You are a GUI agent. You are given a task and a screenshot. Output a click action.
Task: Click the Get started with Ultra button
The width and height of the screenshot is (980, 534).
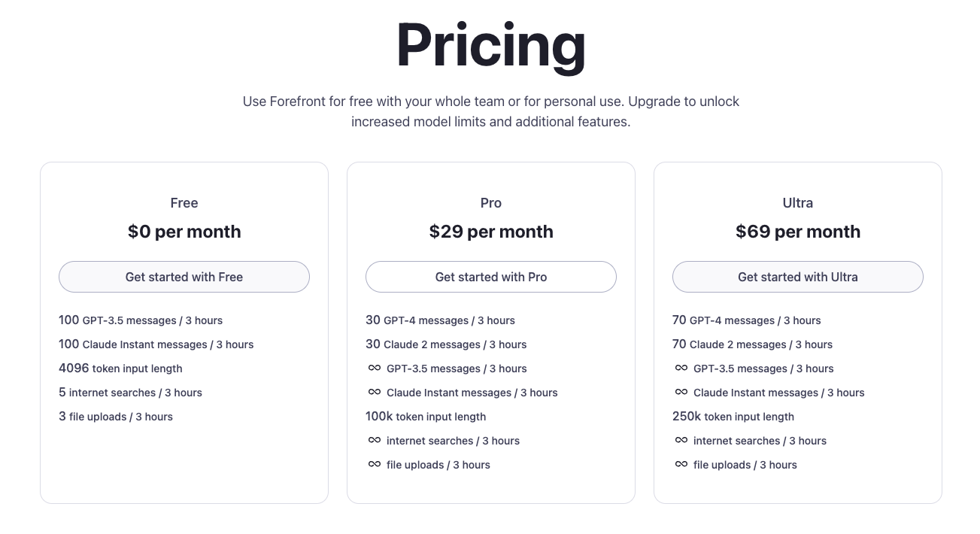(798, 277)
